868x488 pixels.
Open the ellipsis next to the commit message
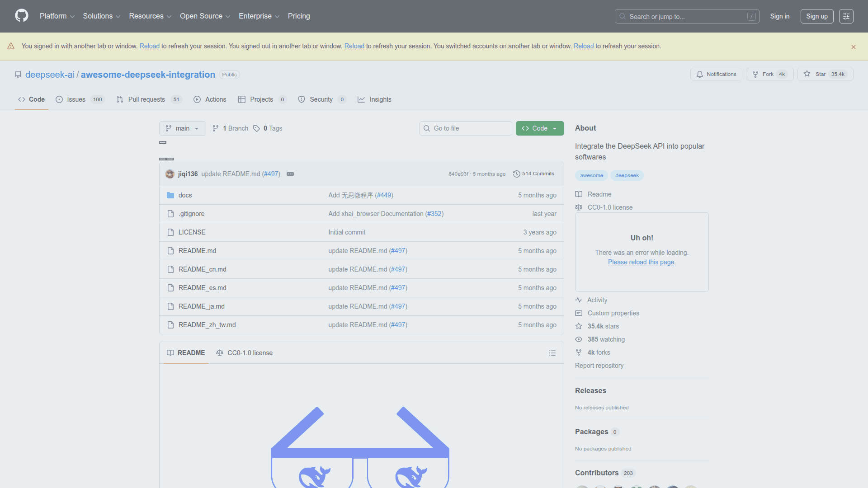click(290, 174)
